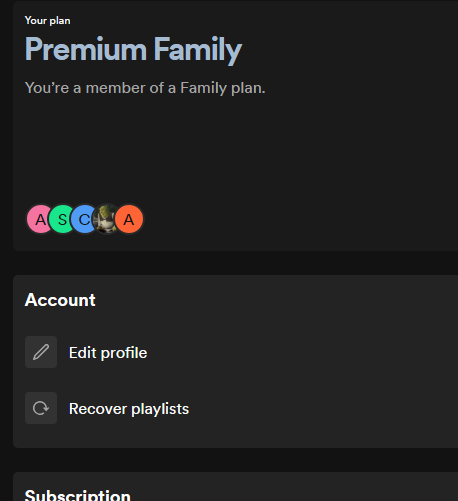
Task: Click the circular arrow Recover playlists icon
Action: [41, 408]
